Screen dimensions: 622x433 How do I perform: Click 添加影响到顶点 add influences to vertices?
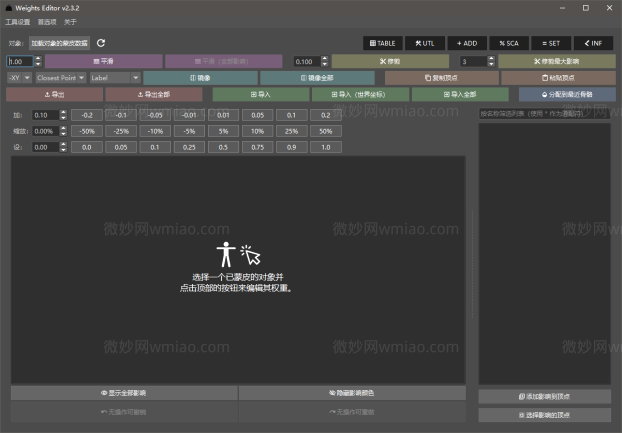click(x=545, y=397)
